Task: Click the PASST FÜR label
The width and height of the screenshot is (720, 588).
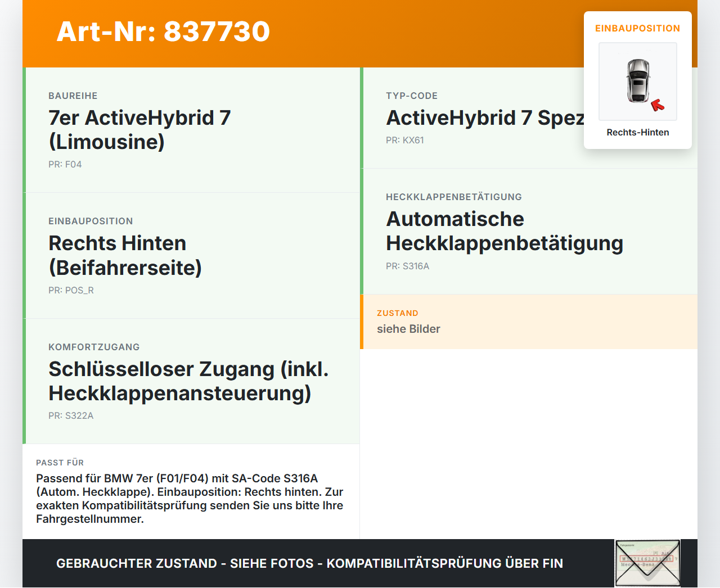Action: [x=60, y=463]
